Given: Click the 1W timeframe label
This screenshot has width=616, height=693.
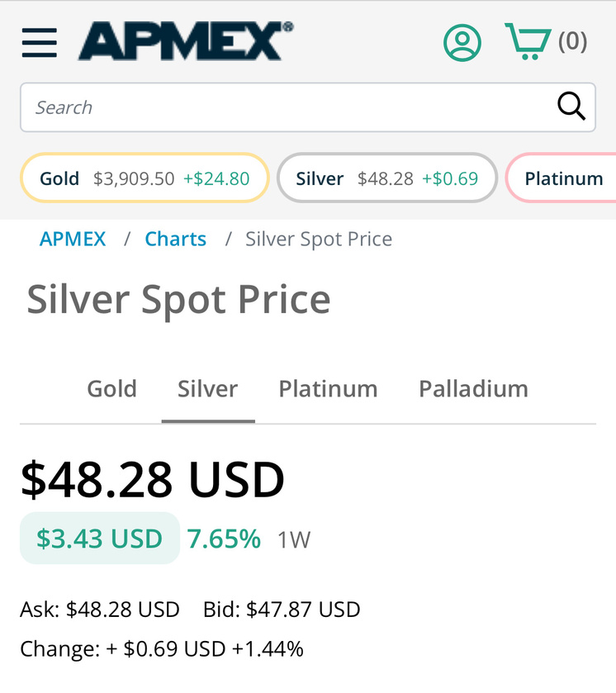Looking at the screenshot, I should [x=294, y=540].
